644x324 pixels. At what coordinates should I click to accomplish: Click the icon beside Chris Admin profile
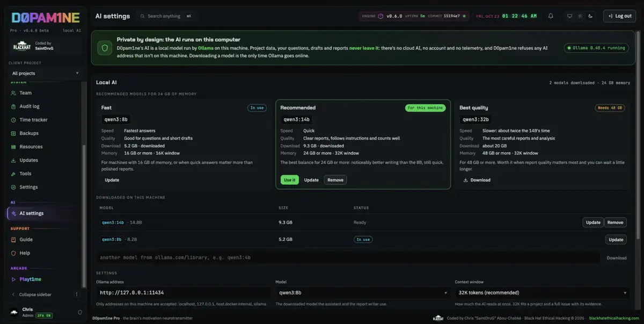click(80, 312)
